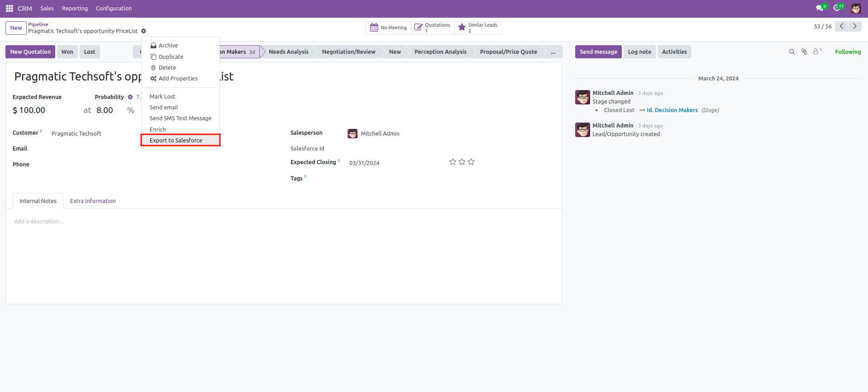Viewport: 868px width, 392px height.
Task: Select the Perception Analysis stage
Action: click(x=440, y=52)
